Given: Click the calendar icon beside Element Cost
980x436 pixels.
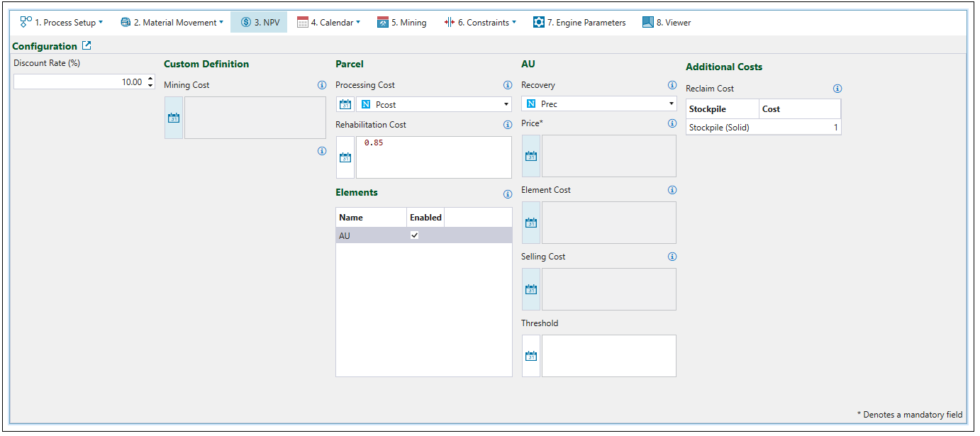Looking at the screenshot, I should tap(531, 223).
